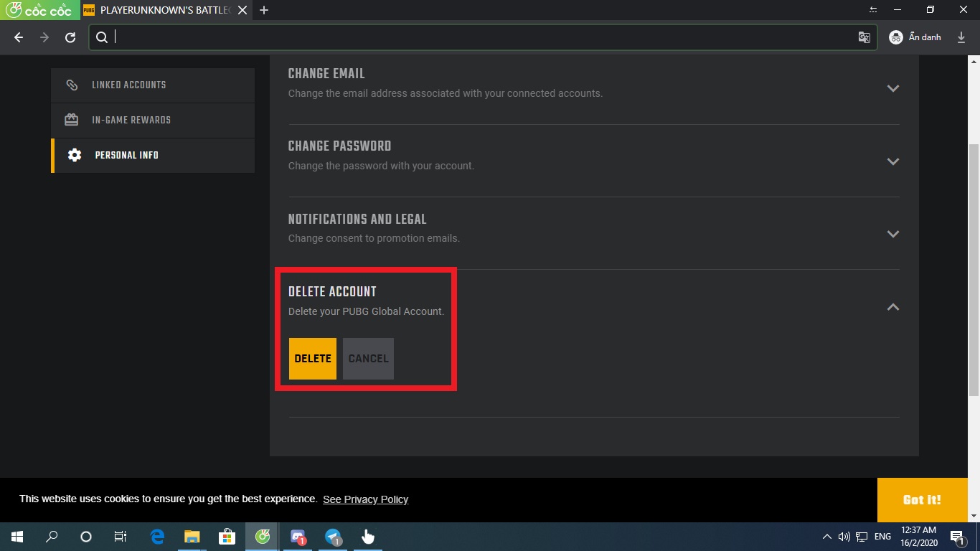Focus the browser address bar
Viewport: 980px width, 551px height.
point(483,37)
